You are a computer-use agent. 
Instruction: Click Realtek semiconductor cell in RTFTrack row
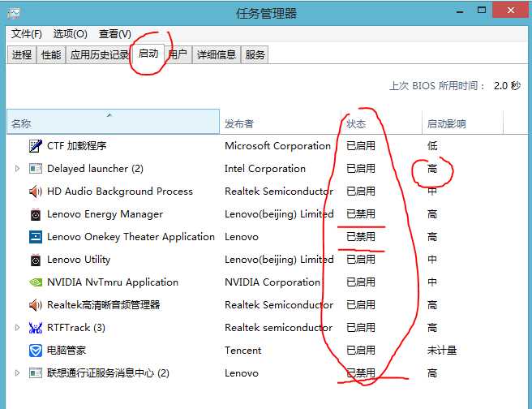[x=278, y=328]
